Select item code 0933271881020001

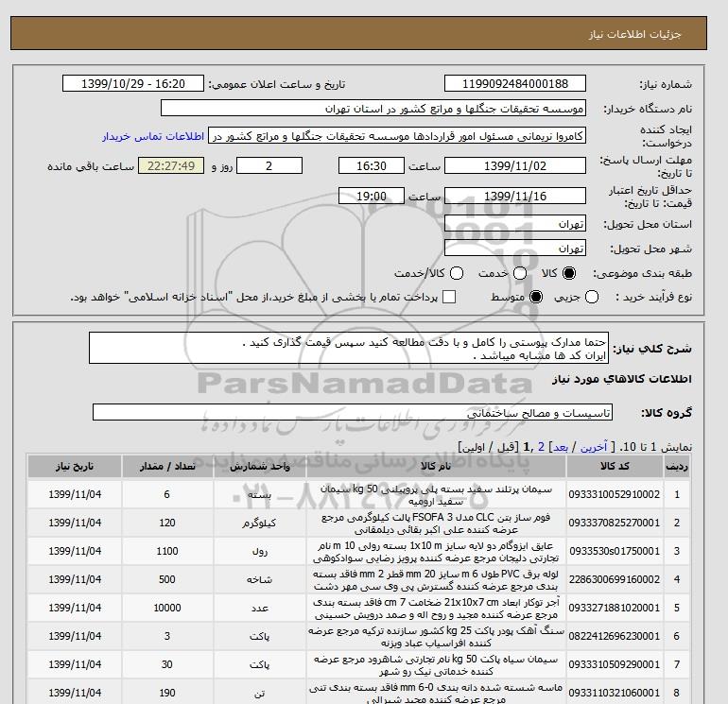click(x=615, y=608)
